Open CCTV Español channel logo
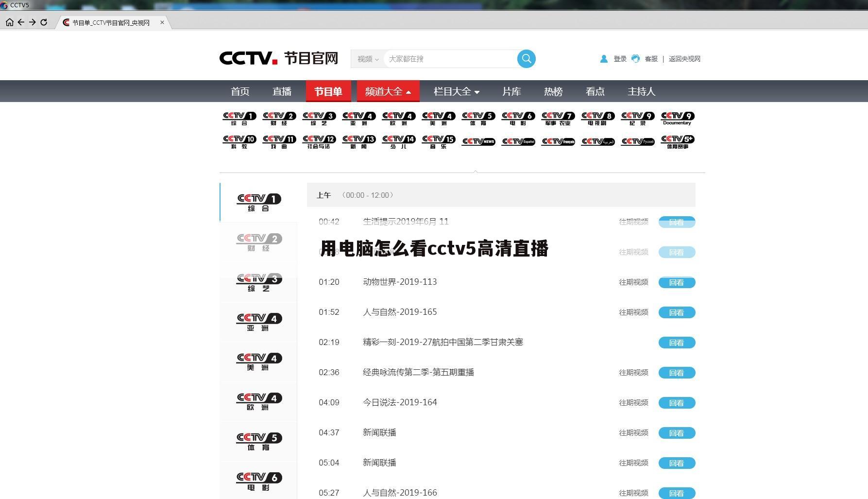 (x=518, y=141)
